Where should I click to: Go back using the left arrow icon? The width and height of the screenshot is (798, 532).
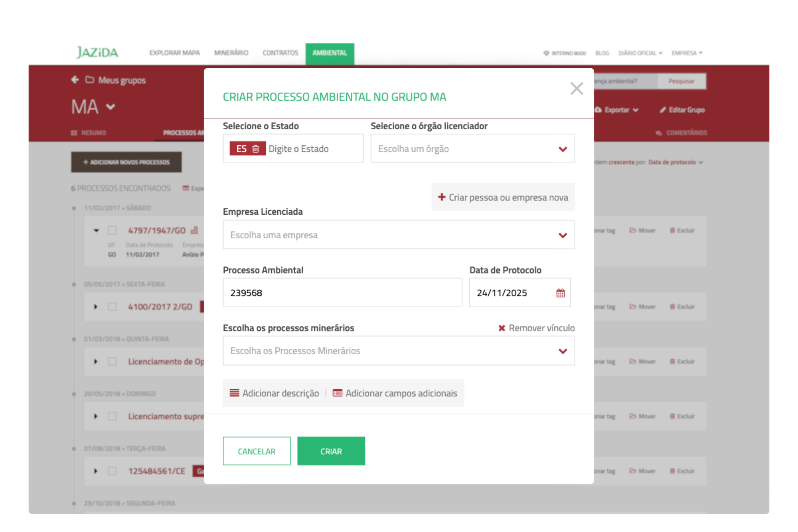coord(75,80)
